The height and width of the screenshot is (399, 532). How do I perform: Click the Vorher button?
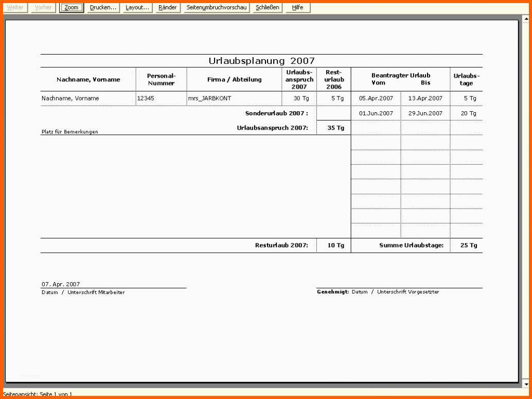(x=43, y=8)
